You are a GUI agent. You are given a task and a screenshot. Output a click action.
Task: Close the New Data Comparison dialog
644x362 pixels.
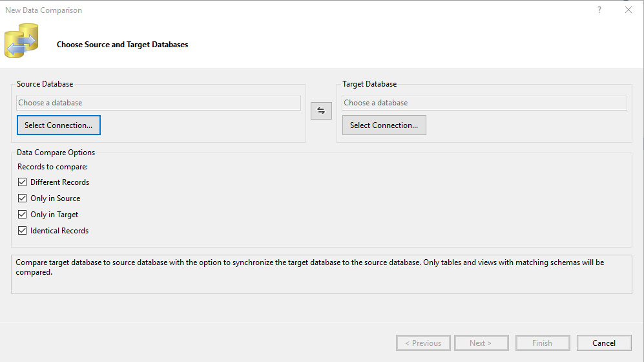pyautogui.click(x=628, y=10)
